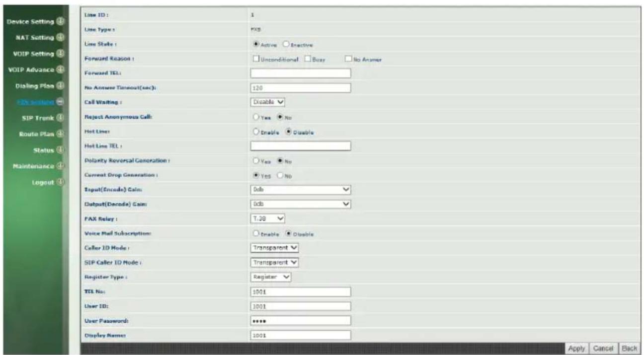The height and width of the screenshot is (355, 644).
Task: Click the User ID input field
Action: (x=301, y=306)
